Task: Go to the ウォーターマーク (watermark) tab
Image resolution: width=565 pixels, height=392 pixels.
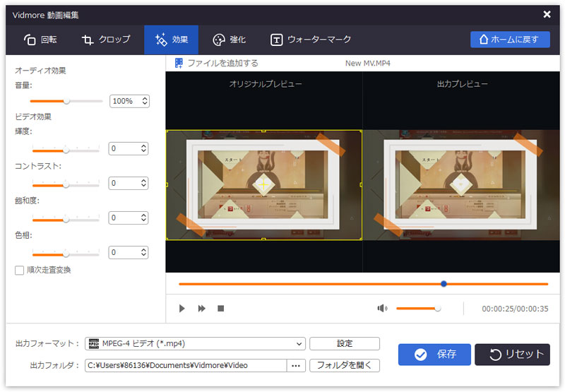Action: [311, 40]
